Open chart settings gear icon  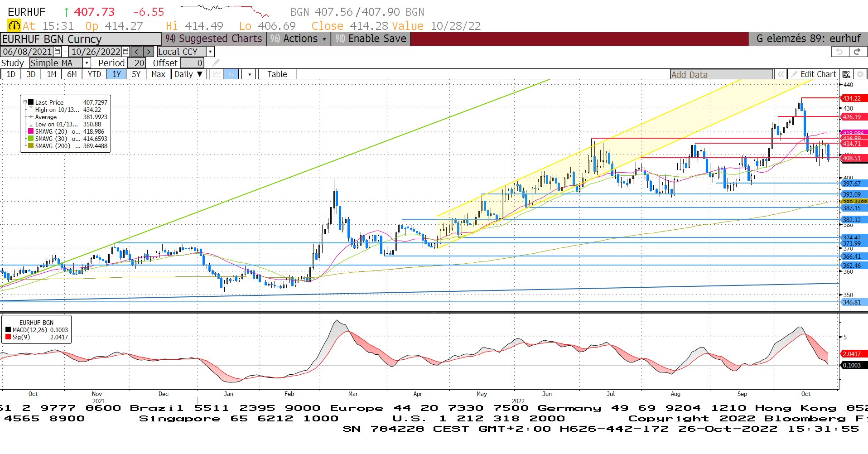[x=860, y=74]
